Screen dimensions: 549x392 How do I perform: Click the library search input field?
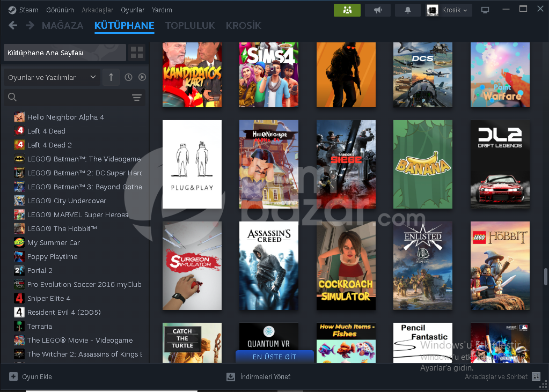[74, 97]
